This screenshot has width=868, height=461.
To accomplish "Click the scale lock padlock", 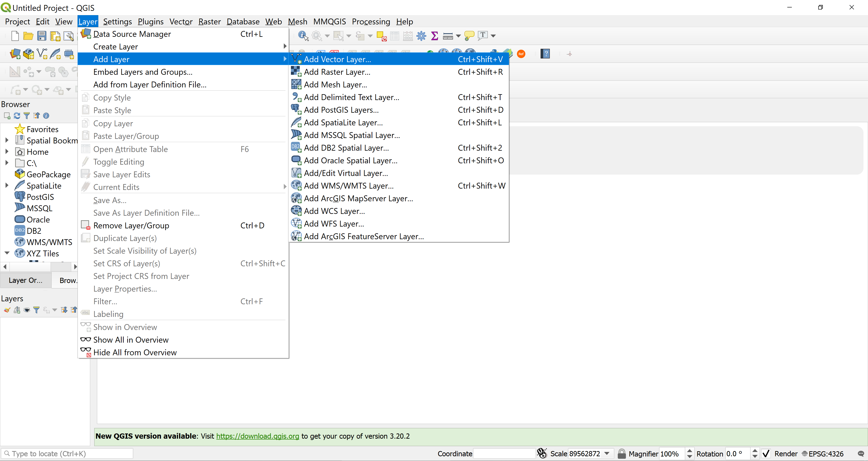I will 622,454.
